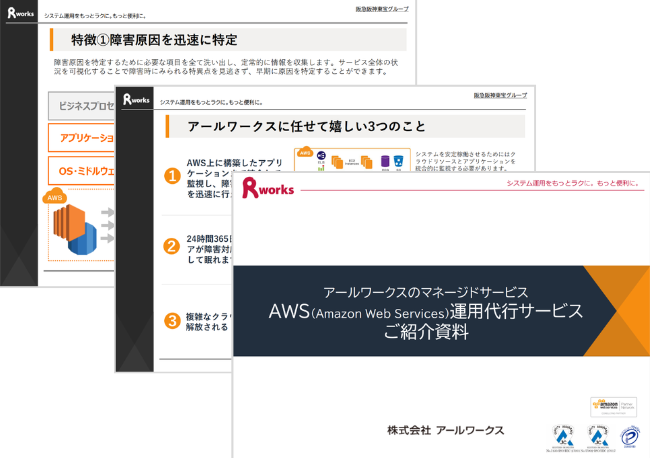Screen dimensions: 650x458
Task: Click 阪急阪神東宝グループ link on back slide
Action: click(x=382, y=9)
